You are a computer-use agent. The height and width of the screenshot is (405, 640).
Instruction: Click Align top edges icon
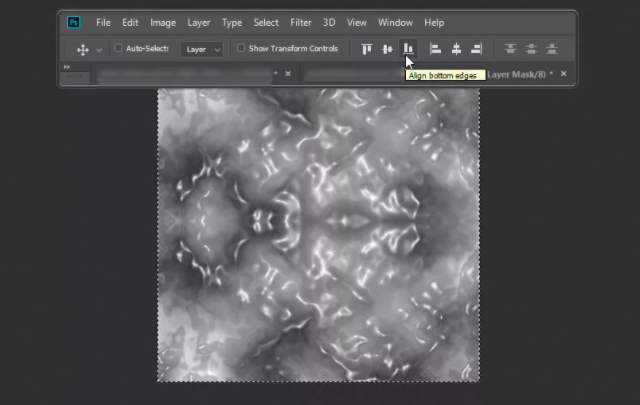tap(367, 49)
